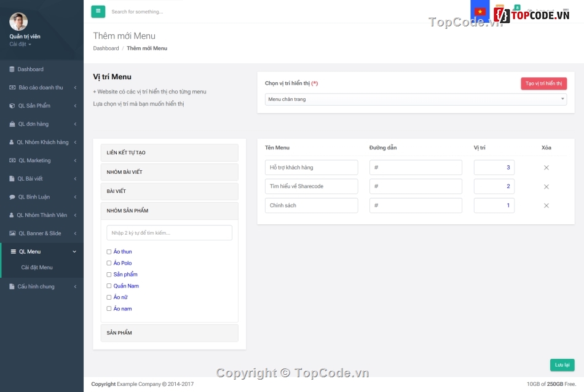The height and width of the screenshot is (392, 584).
Task: Expand the SẢN PHẨM panel
Action: 170,333
